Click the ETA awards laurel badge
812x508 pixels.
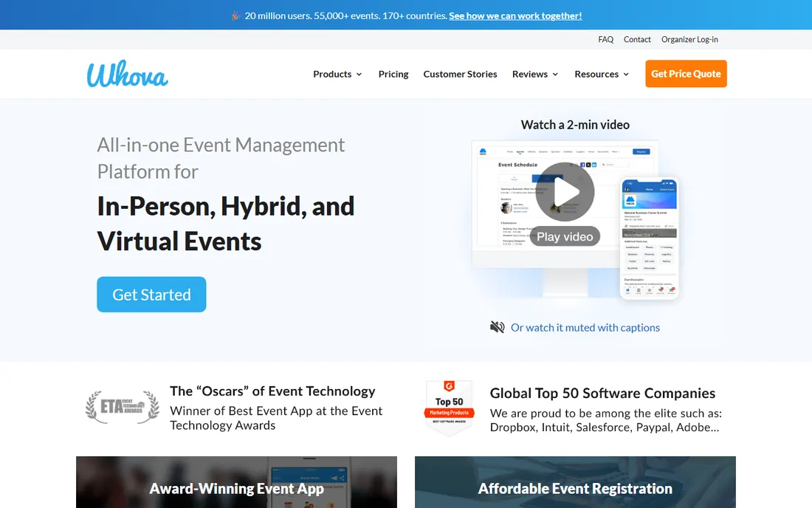[123, 407]
